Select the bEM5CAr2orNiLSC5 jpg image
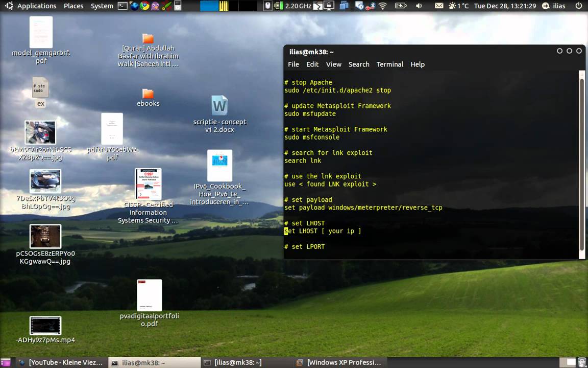This screenshot has height=368, width=588. pos(40,141)
